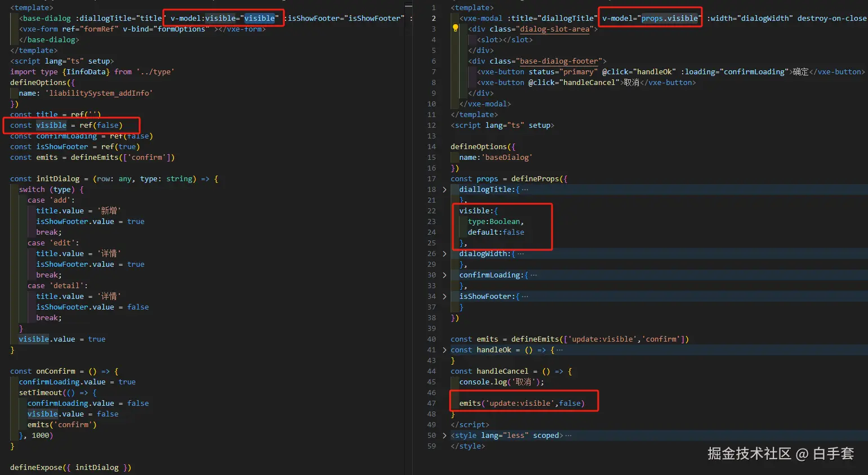Click the "visible.value = false" line
Screen dimensions: 868x475
pos(73,414)
